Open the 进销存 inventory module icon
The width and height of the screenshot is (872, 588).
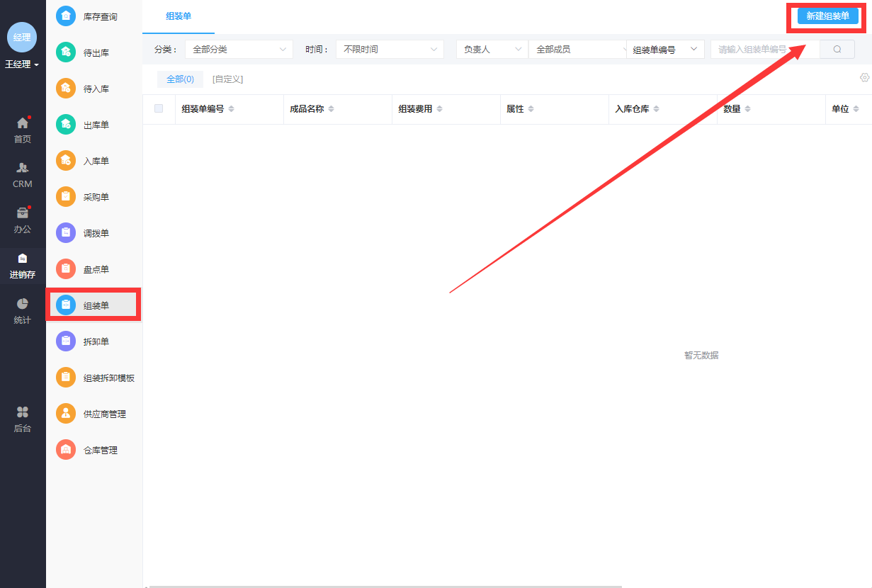click(23, 259)
